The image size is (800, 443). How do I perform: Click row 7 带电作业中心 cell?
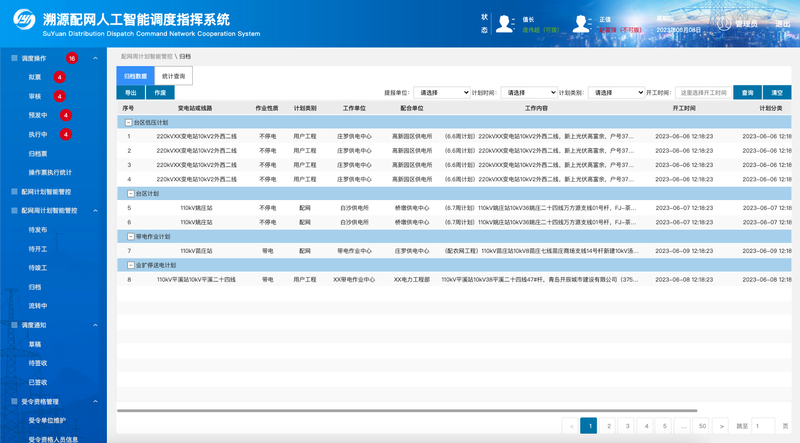coord(354,251)
